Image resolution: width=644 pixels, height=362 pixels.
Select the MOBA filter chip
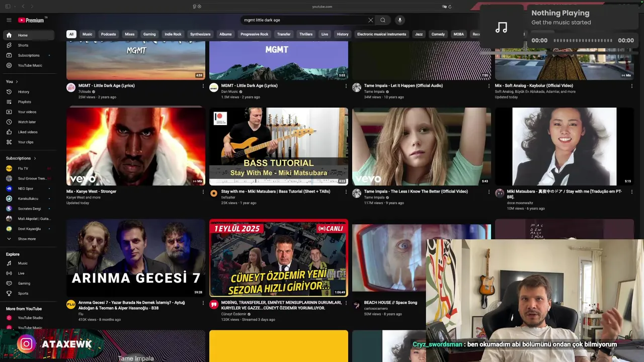(x=459, y=34)
